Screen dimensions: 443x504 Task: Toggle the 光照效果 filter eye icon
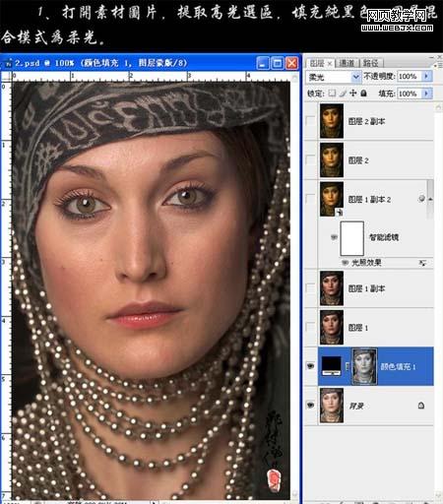[345, 263]
